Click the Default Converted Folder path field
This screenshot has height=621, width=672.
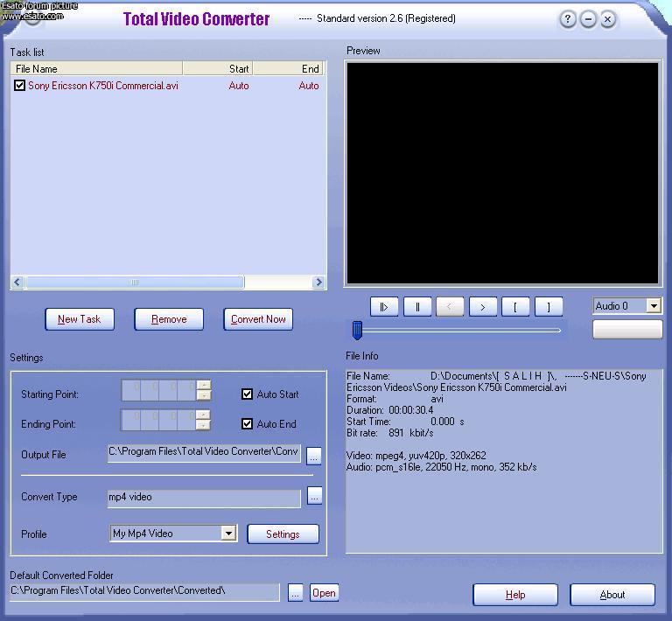(144, 591)
